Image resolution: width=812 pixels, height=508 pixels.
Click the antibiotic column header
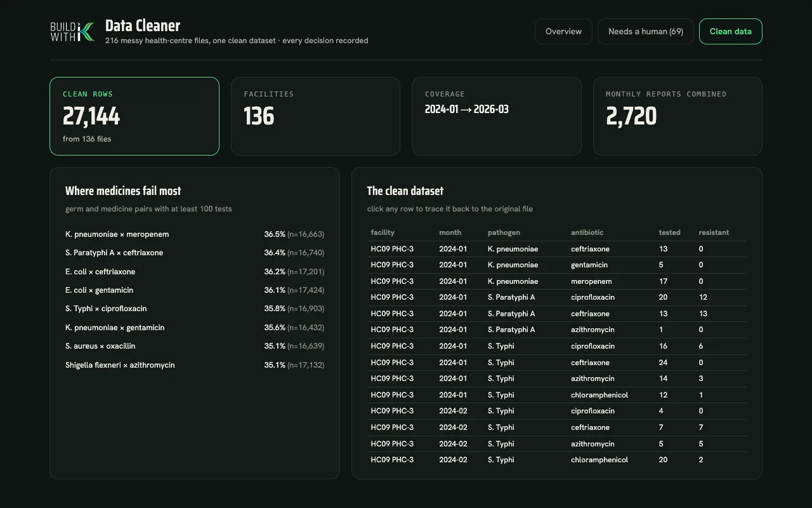pos(587,232)
